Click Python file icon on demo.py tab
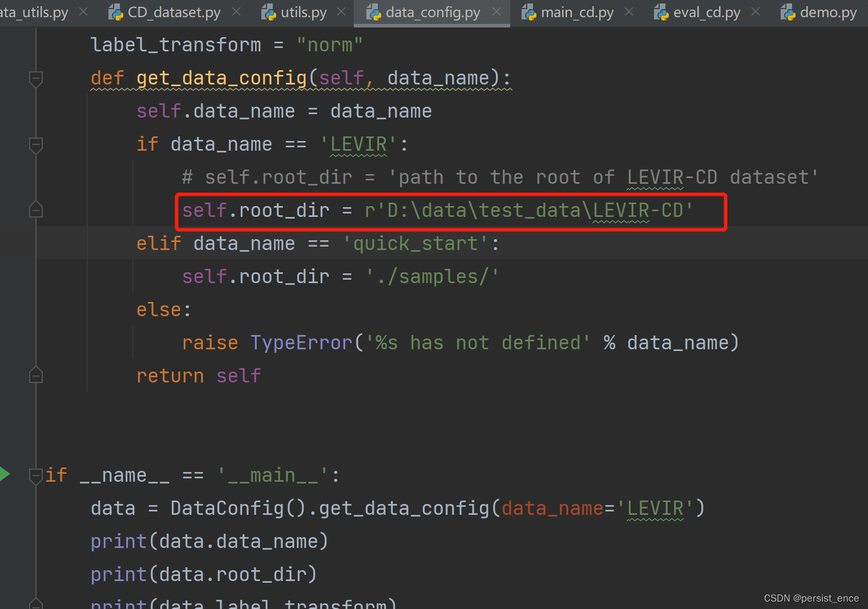Image resolution: width=868 pixels, height=609 pixels. (x=788, y=13)
